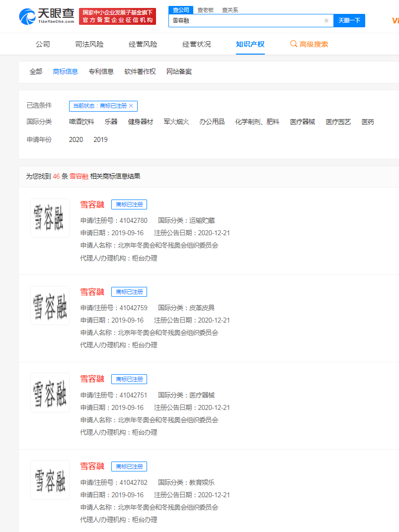Open trademark image for registration 41042751

coord(50,393)
